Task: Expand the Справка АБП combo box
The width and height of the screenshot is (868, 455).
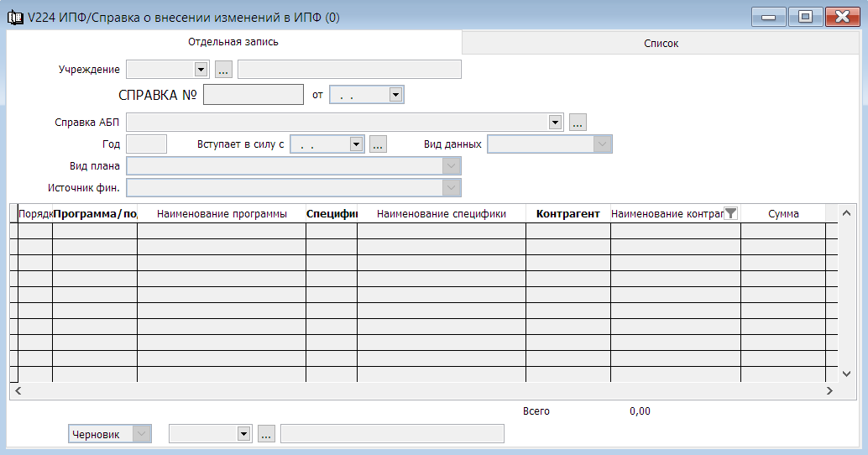Action: tap(555, 123)
